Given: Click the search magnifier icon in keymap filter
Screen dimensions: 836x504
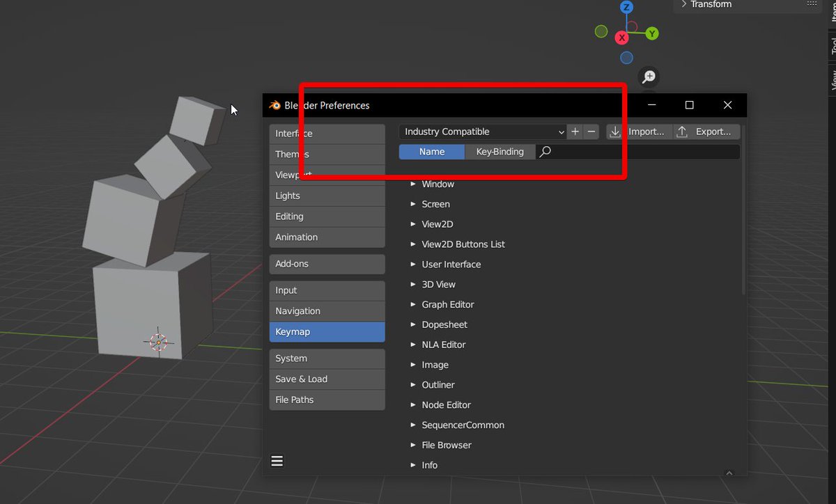Looking at the screenshot, I should (545, 152).
